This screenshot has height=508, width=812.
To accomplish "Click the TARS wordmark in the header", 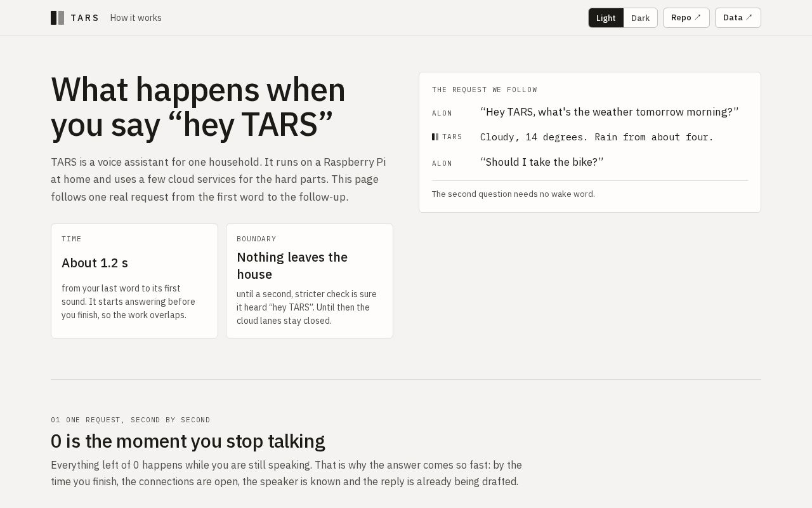I will tap(85, 18).
